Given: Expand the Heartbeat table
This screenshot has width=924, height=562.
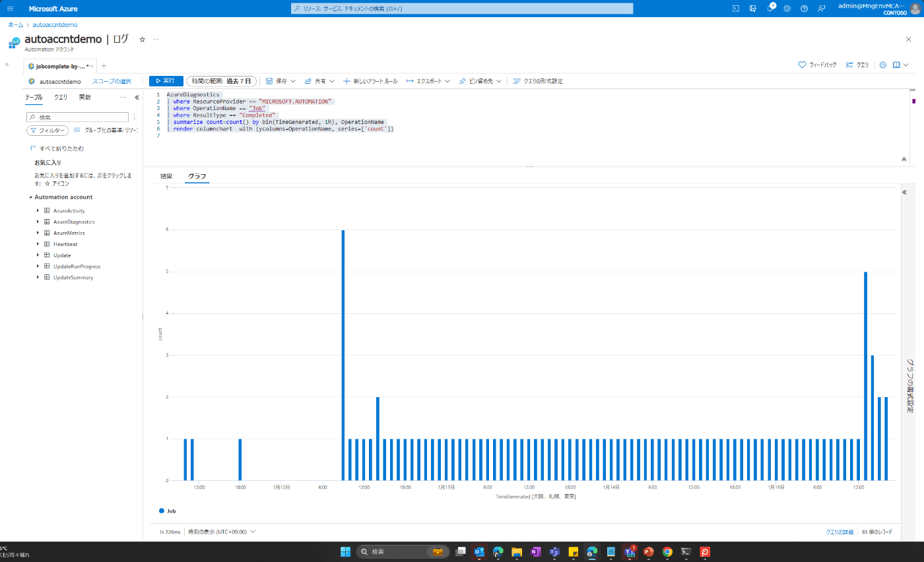Looking at the screenshot, I should 38,244.
